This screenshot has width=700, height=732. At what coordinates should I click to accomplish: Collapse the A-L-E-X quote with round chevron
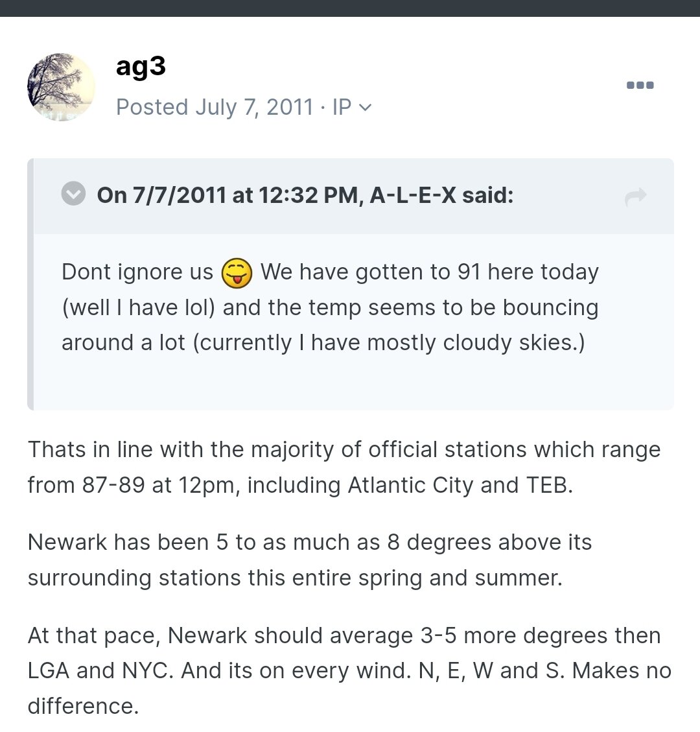(73, 194)
